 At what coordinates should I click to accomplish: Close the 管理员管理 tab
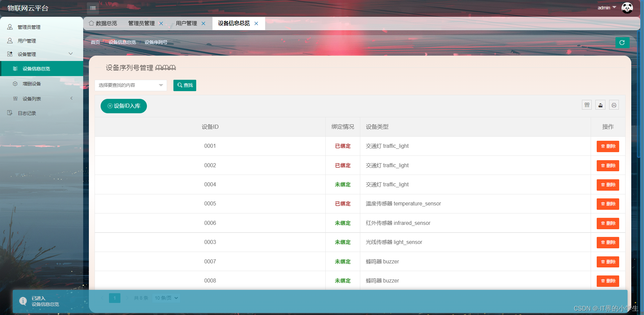[x=161, y=23]
